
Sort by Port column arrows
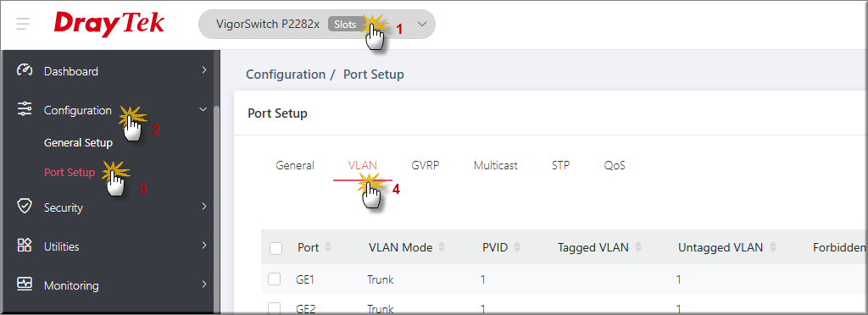click(x=328, y=247)
